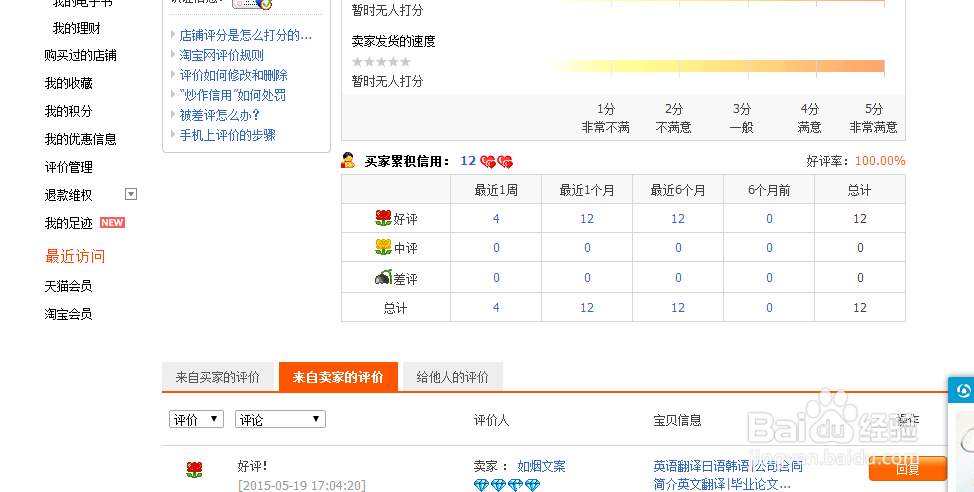
Task: Click the black flower icon next to 差评 row
Action: point(383,277)
